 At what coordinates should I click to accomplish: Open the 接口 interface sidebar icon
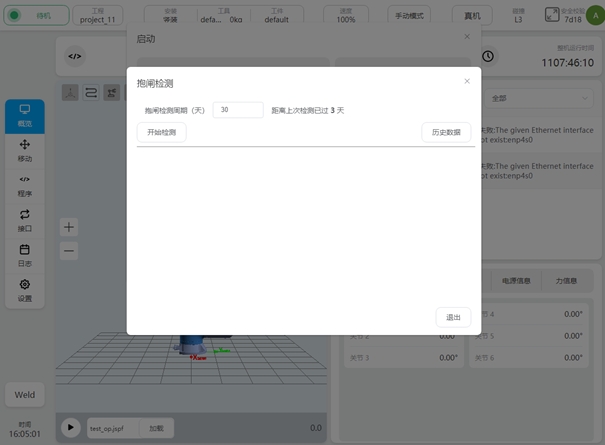25,220
